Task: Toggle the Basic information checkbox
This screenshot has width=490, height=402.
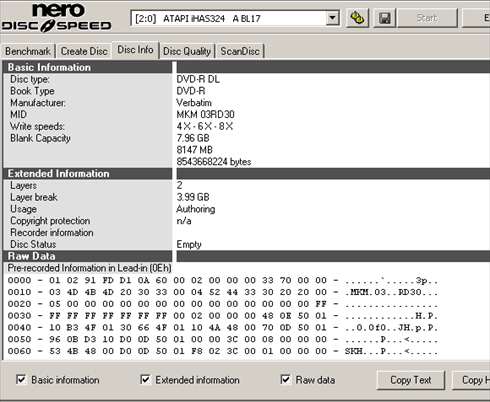Action: [x=21, y=379]
